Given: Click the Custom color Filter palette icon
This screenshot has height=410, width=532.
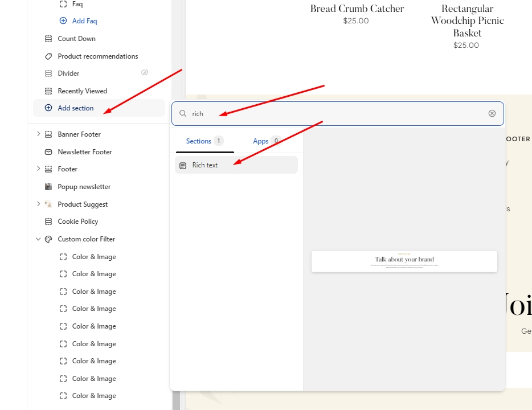Looking at the screenshot, I should pyautogui.click(x=48, y=239).
